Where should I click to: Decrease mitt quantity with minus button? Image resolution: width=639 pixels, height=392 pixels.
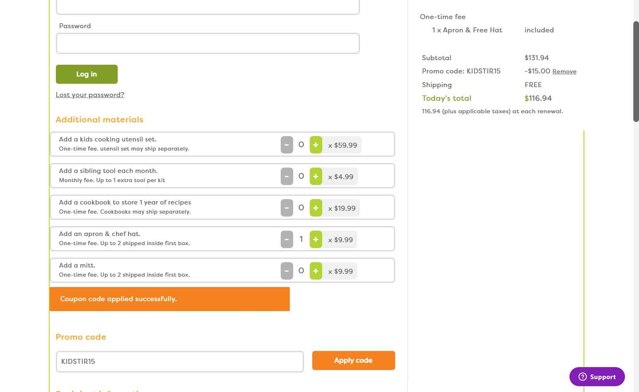[x=287, y=271]
